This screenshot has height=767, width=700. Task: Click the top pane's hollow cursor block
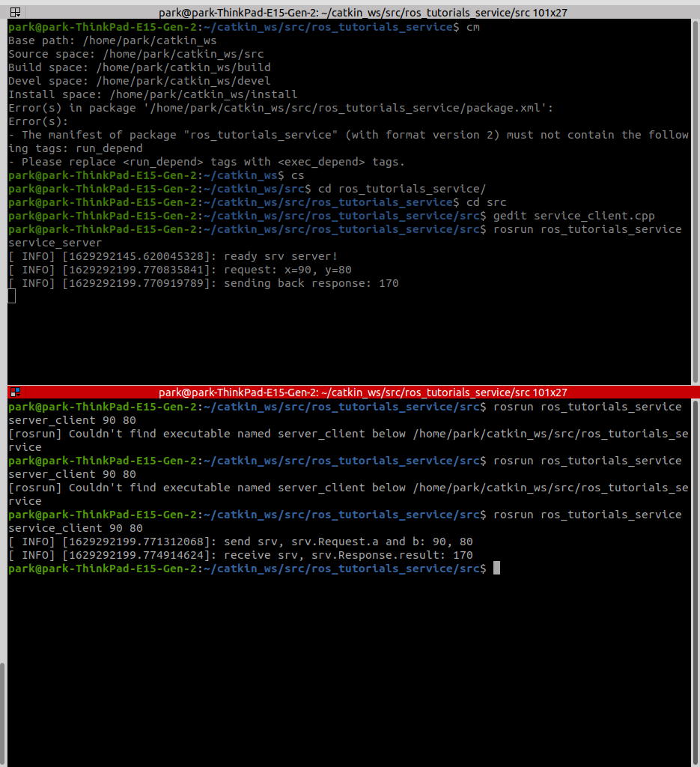[x=12, y=296]
